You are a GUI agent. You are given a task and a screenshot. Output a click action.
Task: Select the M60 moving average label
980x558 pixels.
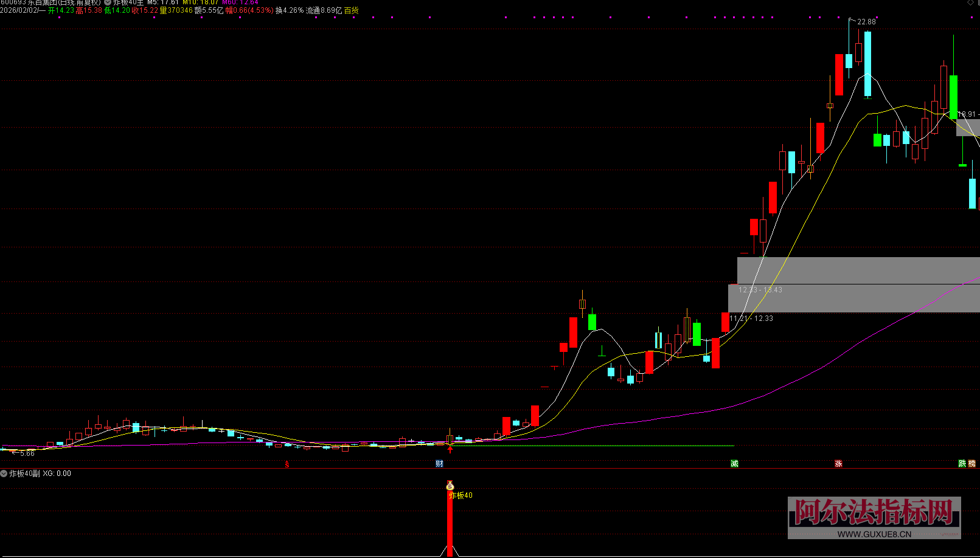[x=240, y=2]
